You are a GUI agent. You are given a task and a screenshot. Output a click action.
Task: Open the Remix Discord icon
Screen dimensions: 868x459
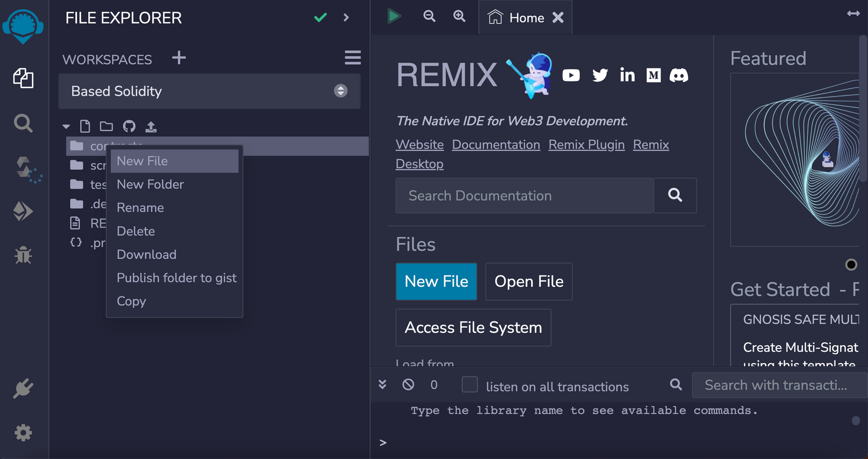pos(679,75)
